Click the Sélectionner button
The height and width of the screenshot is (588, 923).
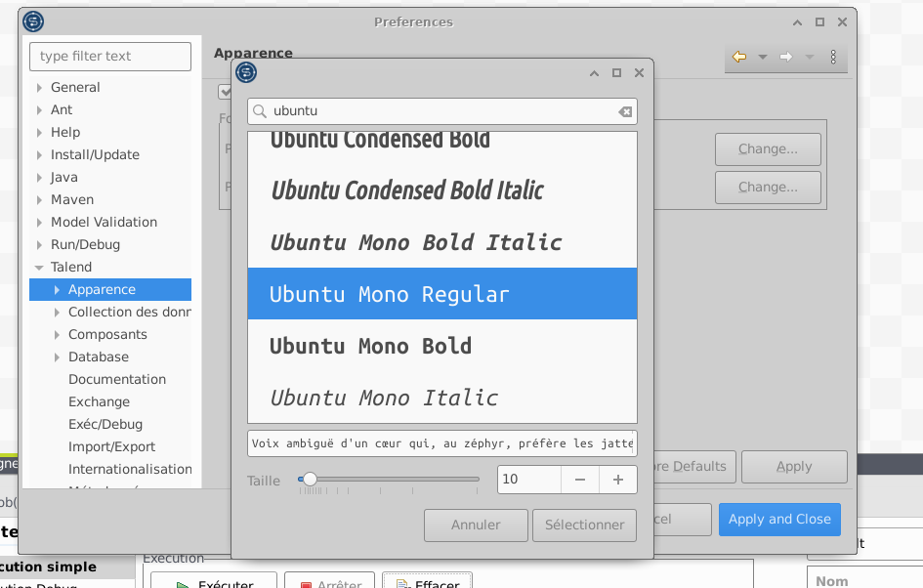point(584,525)
